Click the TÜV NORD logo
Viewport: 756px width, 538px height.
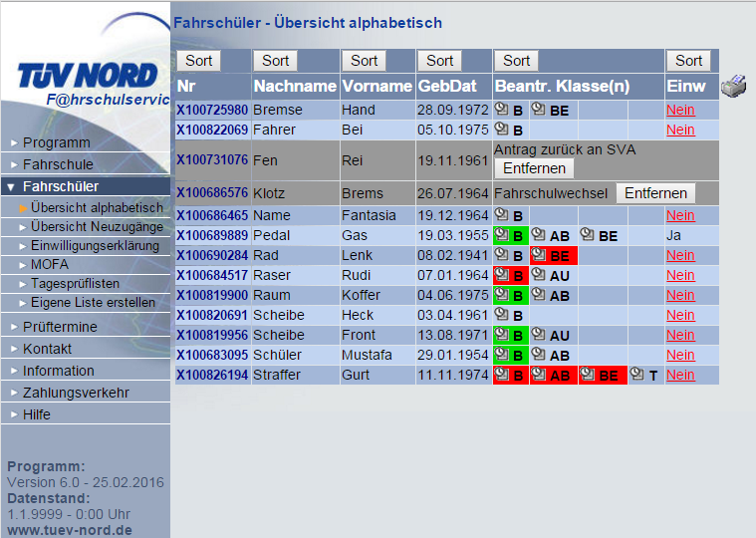tap(88, 76)
